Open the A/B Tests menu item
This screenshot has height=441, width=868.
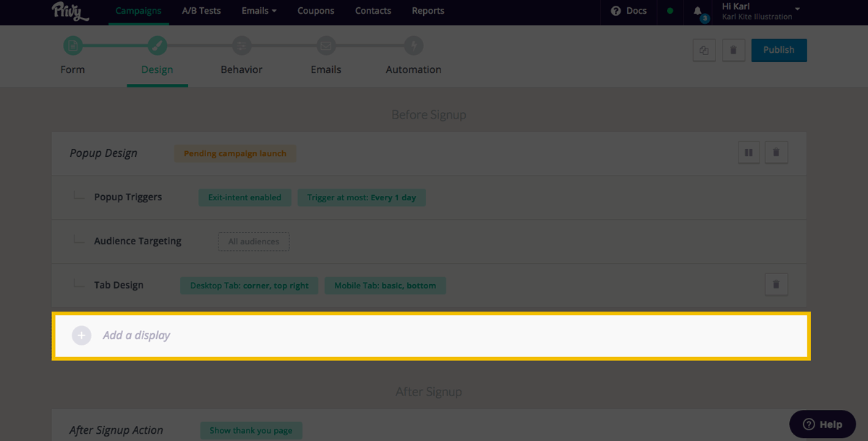click(201, 11)
